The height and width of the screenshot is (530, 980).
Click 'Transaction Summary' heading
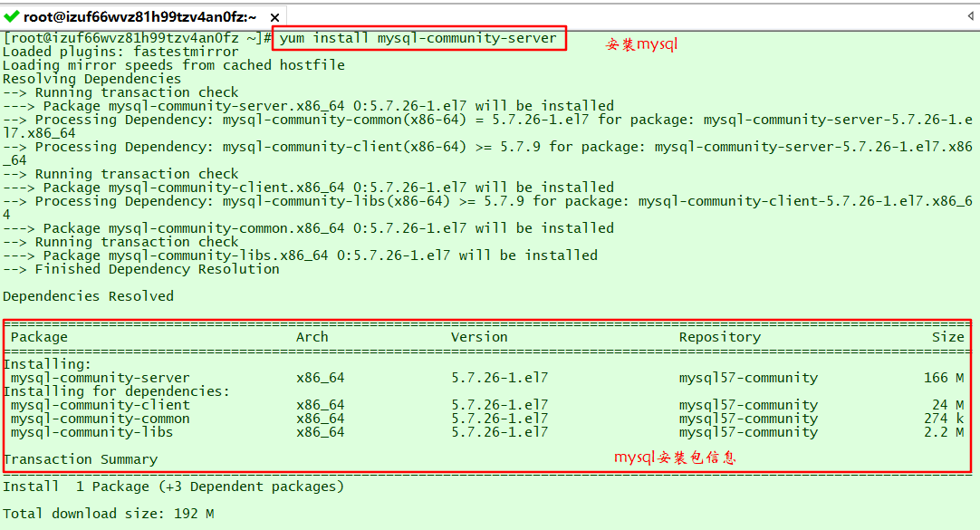pos(80,459)
